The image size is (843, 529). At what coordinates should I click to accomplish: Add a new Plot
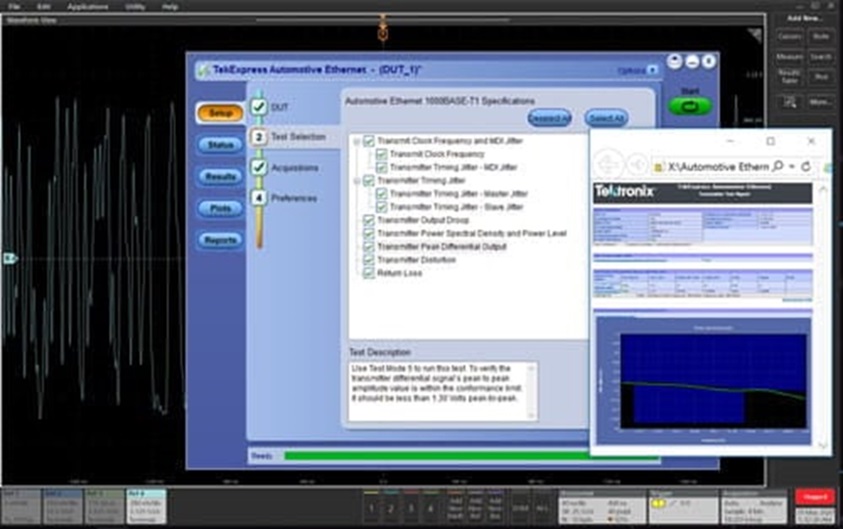(x=821, y=77)
